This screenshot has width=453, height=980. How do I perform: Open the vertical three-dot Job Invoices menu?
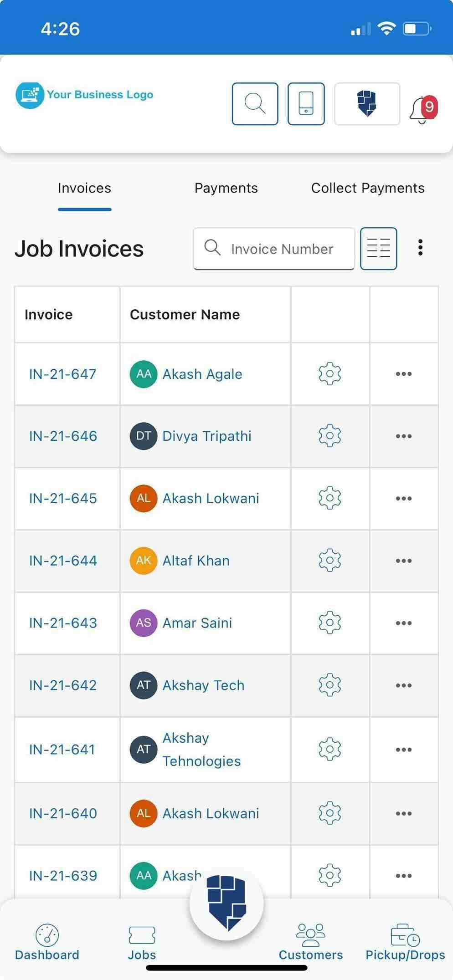point(420,248)
